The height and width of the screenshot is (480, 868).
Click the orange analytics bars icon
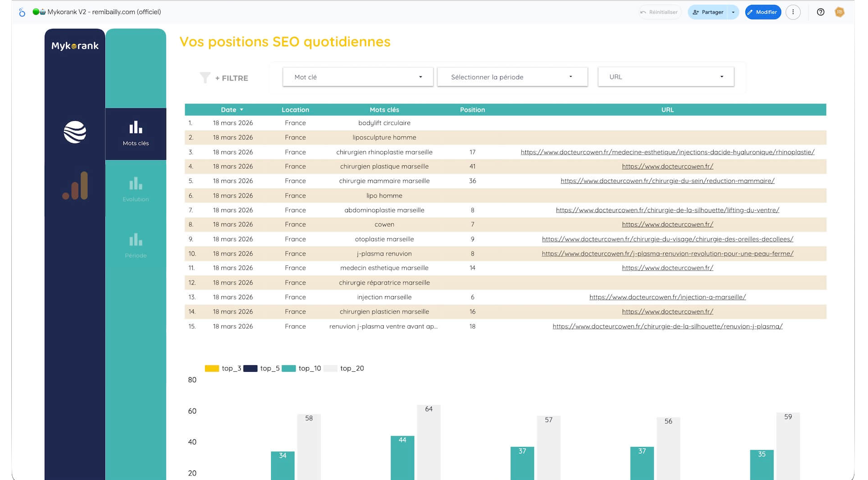(x=75, y=186)
